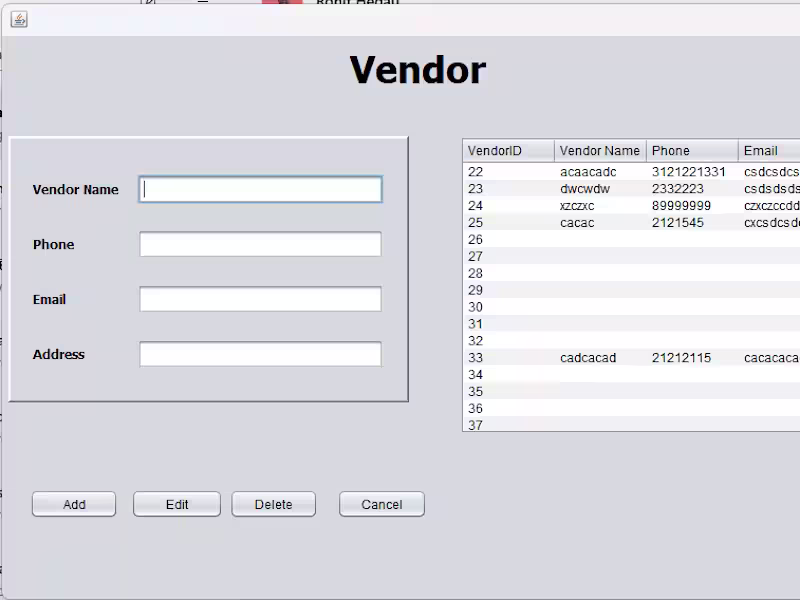Select the row with VendorID 23
The width and height of the screenshot is (800, 600).
tap(632, 189)
